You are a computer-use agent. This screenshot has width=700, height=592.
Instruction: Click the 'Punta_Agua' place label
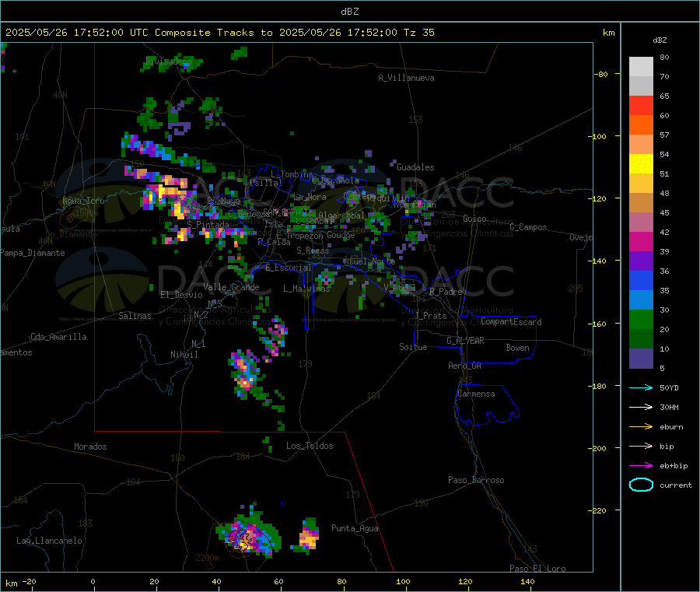click(x=355, y=528)
